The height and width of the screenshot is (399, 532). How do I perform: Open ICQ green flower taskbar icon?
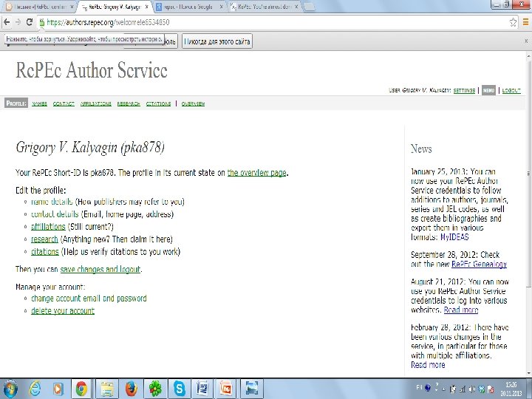(155, 389)
